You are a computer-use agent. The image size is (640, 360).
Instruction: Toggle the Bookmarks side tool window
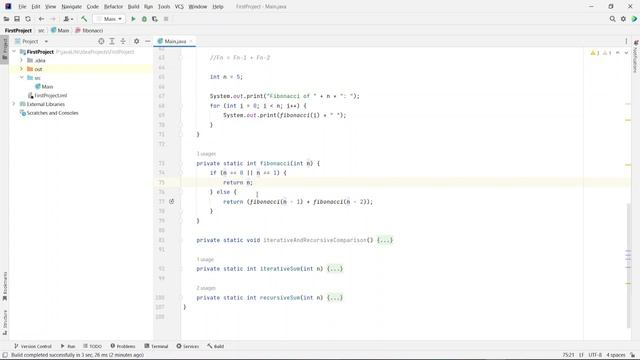pyautogui.click(x=4, y=286)
